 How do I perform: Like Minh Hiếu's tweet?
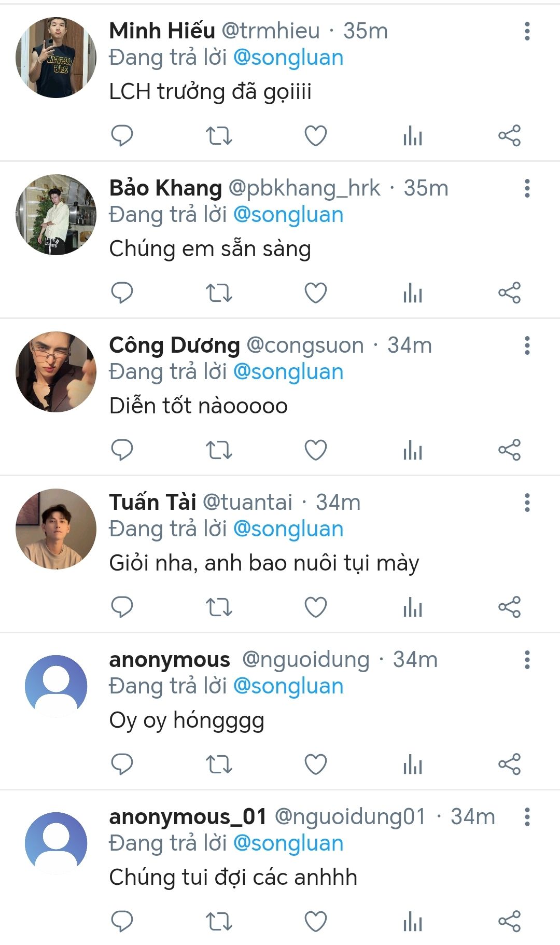click(x=315, y=135)
